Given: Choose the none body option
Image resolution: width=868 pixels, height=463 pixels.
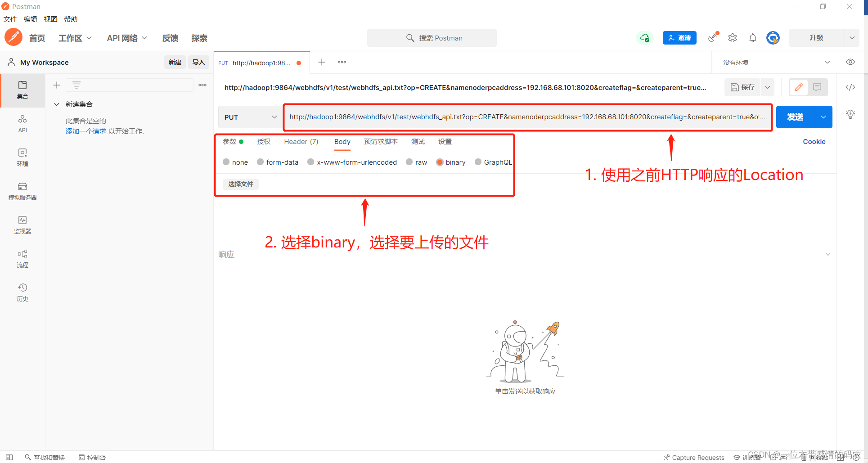Looking at the screenshot, I should coord(226,162).
